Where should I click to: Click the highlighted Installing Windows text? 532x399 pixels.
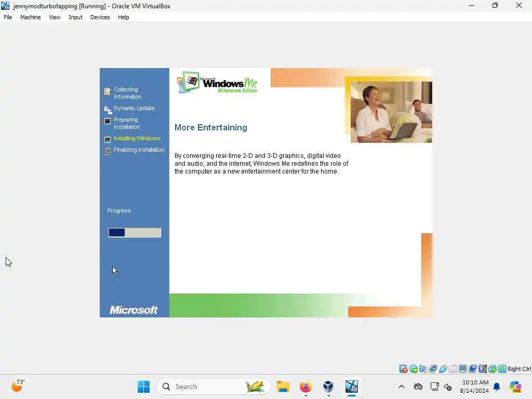pyautogui.click(x=137, y=138)
